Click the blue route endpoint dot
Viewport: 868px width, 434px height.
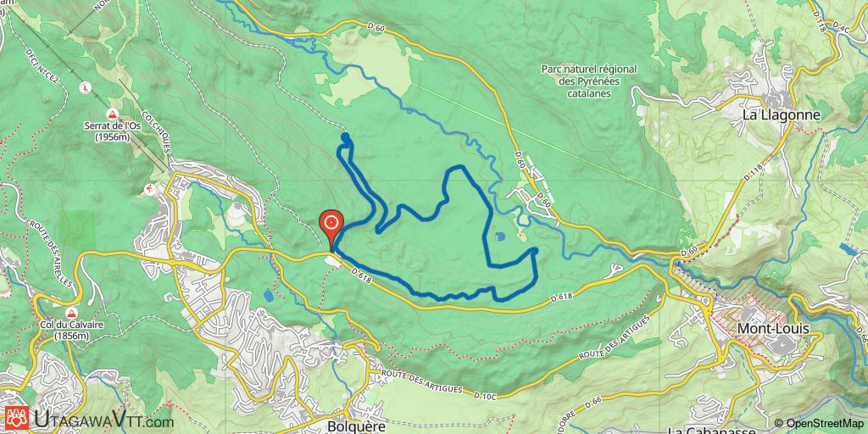345,136
